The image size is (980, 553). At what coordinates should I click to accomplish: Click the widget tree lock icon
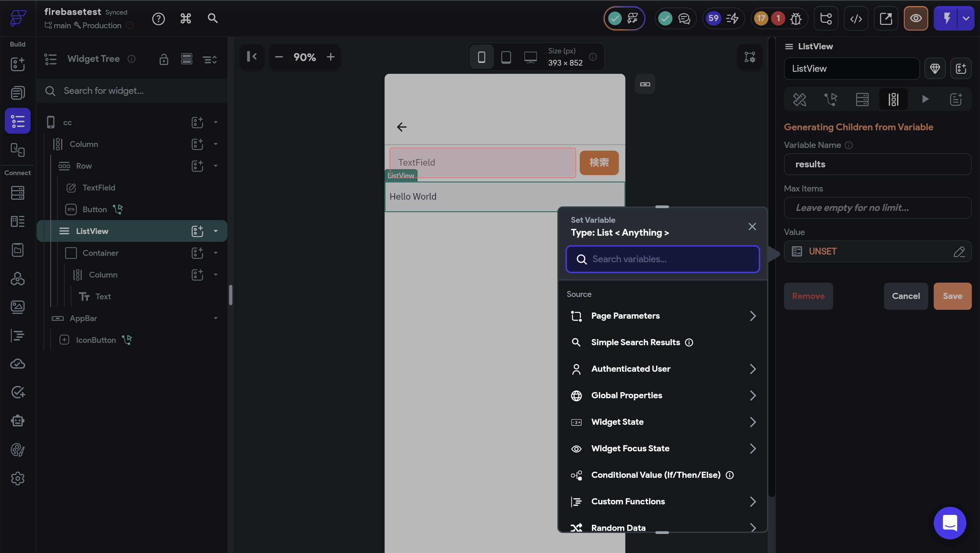[x=164, y=59]
